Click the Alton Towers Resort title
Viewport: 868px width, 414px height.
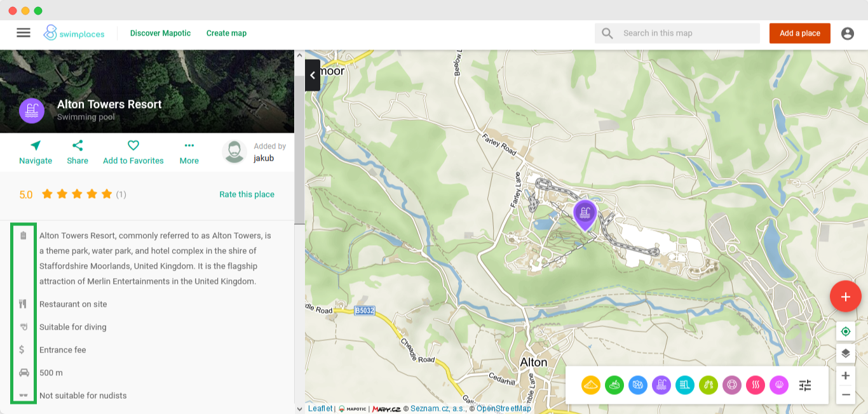point(109,104)
